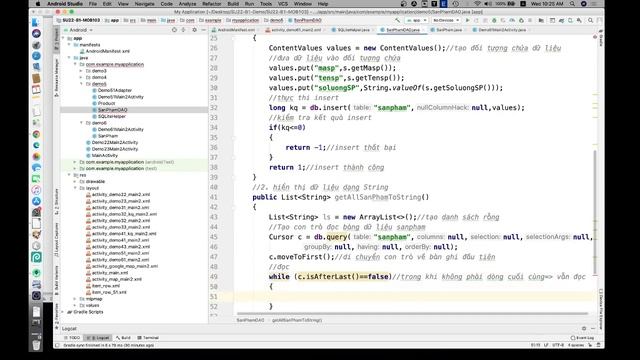Open the Finder icon in the Dock
The image size is (640, 360).
36,22
